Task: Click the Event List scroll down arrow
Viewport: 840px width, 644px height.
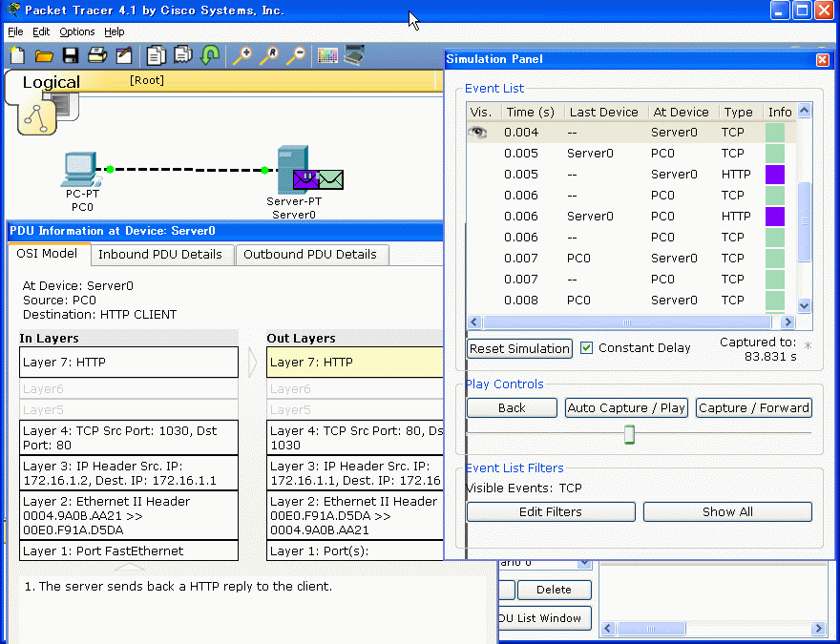Action: [x=804, y=305]
